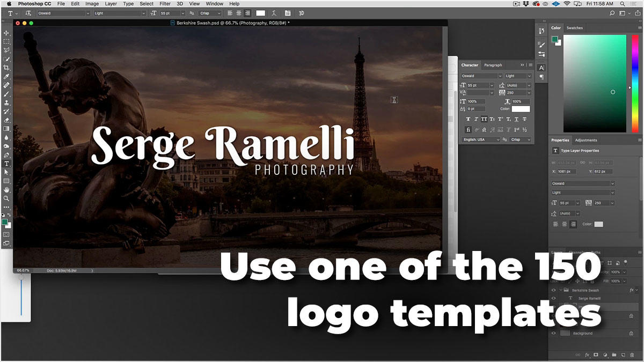The image size is (644, 362).
Task: Select the Lasso tool
Action: [6, 50]
